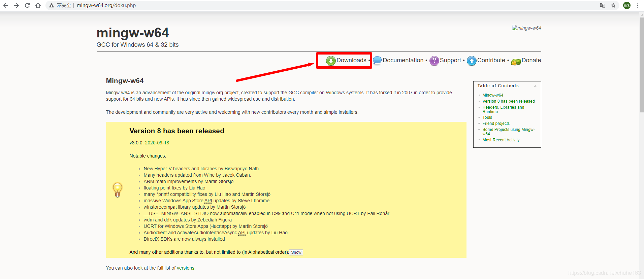Follow the versions link
Image resolution: width=644 pixels, height=279 pixels.
click(186, 268)
